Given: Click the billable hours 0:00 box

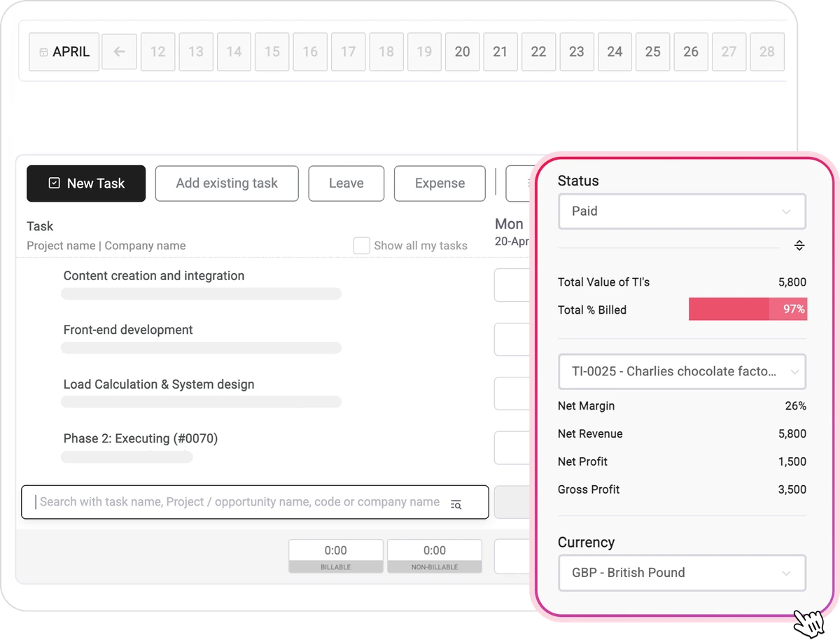Looking at the screenshot, I should [x=336, y=556].
